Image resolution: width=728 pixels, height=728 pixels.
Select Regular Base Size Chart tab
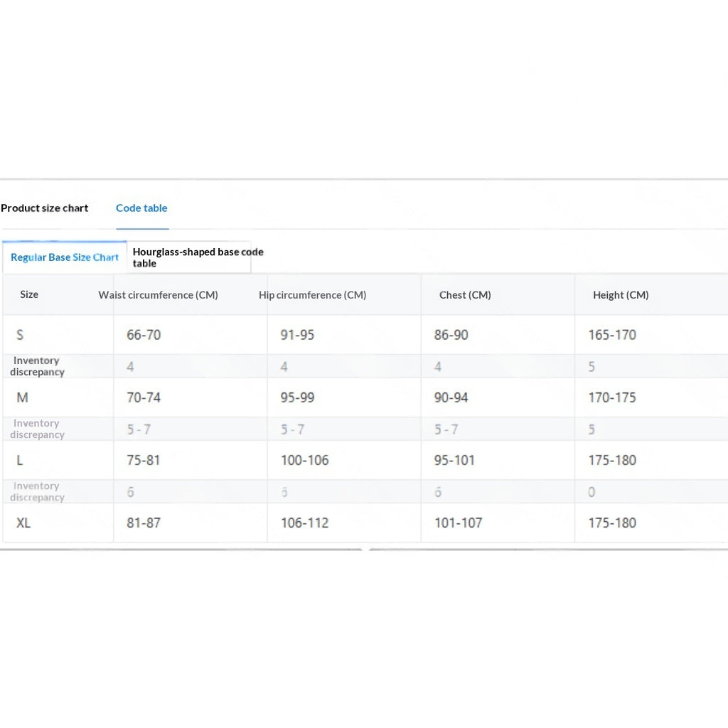pyautogui.click(x=65, y=257)
